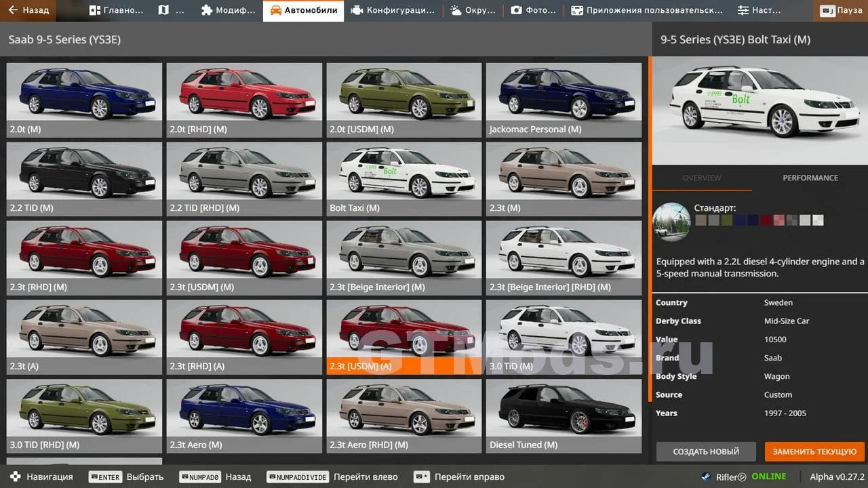Click the Steam account icon
The width and height of the screenshot is (868, 488).
[706, 476]
